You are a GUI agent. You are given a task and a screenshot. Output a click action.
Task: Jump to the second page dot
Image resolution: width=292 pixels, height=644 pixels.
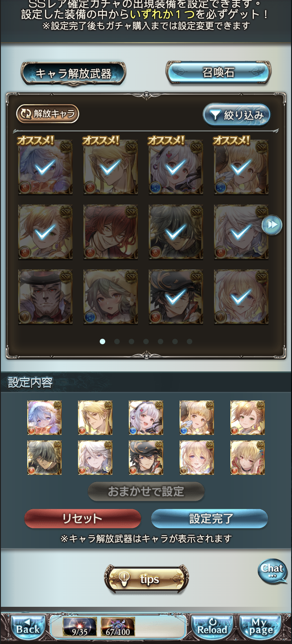(117, 342)
